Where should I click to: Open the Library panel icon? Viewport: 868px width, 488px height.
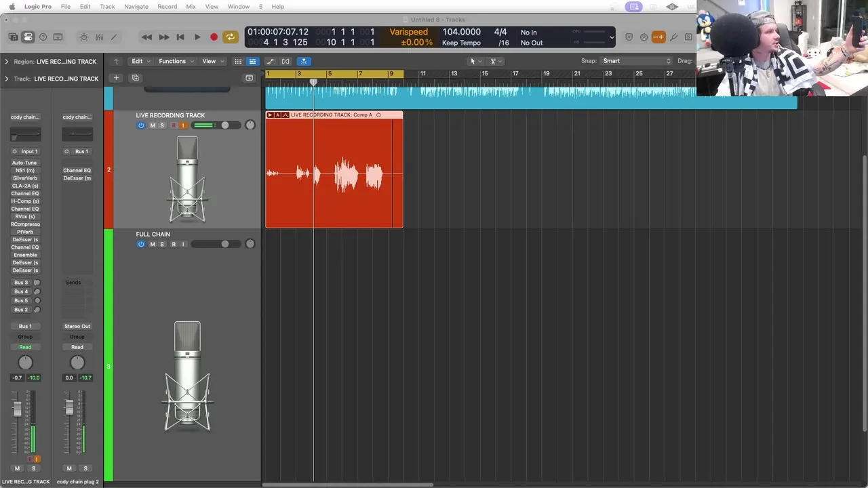14,37
